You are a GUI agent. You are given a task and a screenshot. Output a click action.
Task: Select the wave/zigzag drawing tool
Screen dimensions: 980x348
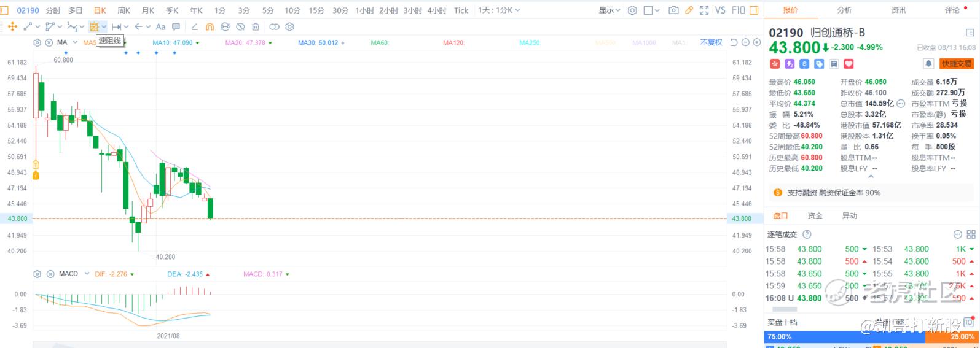(x=72, y=27)
